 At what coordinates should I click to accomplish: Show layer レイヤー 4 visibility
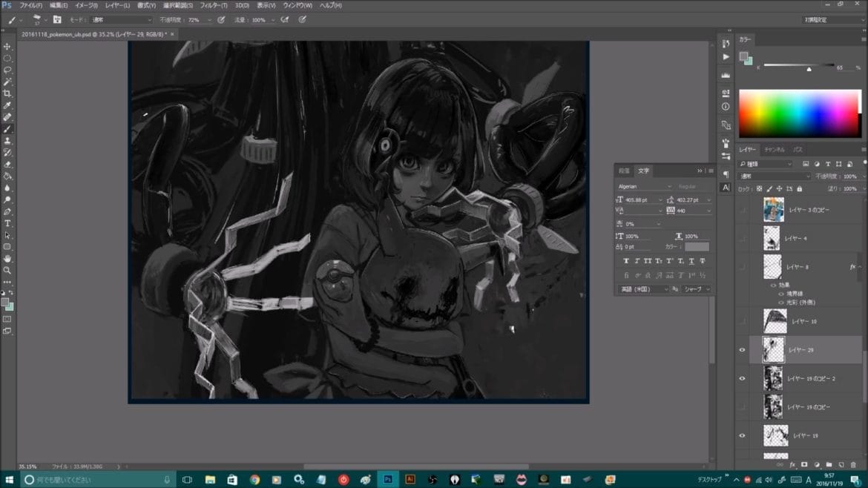pos(742,238)
